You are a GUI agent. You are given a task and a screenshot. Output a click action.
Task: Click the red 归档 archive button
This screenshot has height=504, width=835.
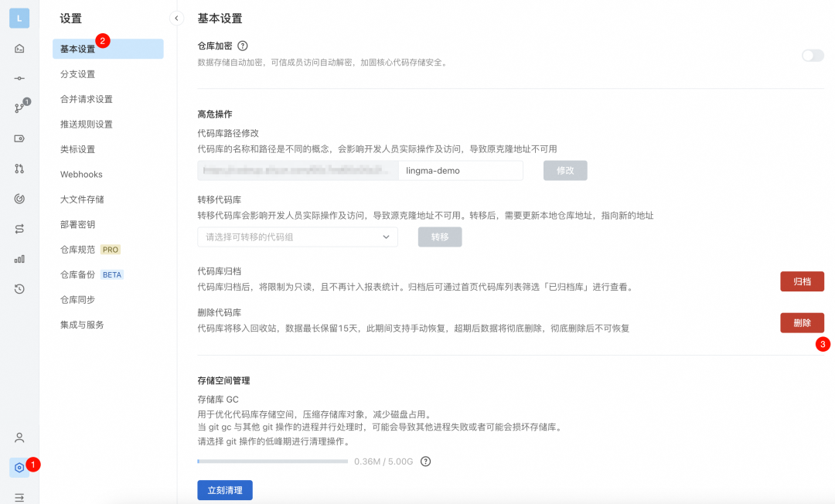point(802,281)
